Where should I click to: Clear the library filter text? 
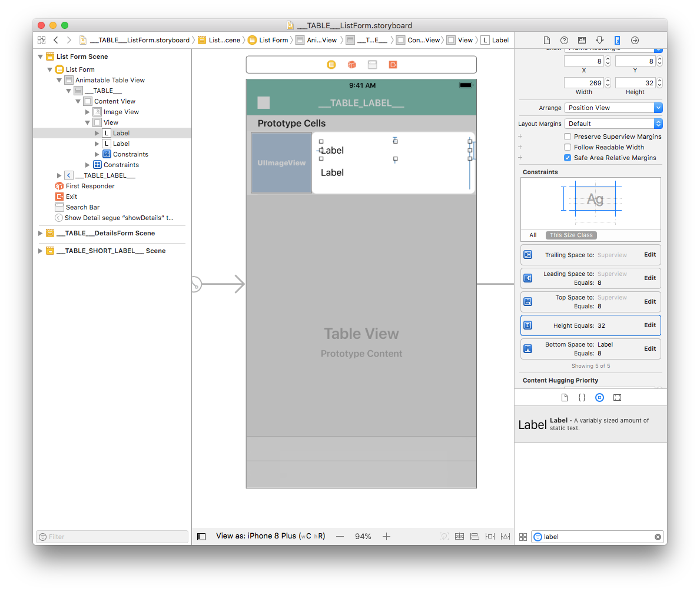click(x=658, y=537)
